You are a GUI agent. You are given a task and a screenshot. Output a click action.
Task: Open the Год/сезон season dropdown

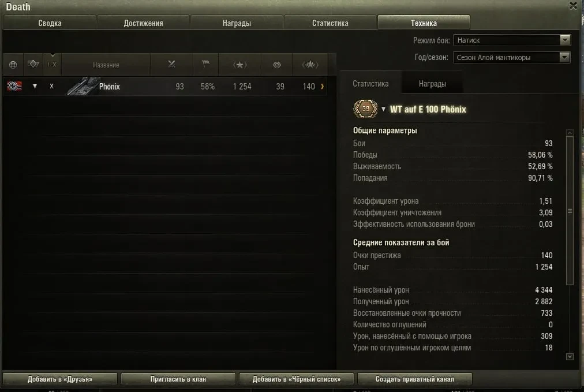pos(512,57)
